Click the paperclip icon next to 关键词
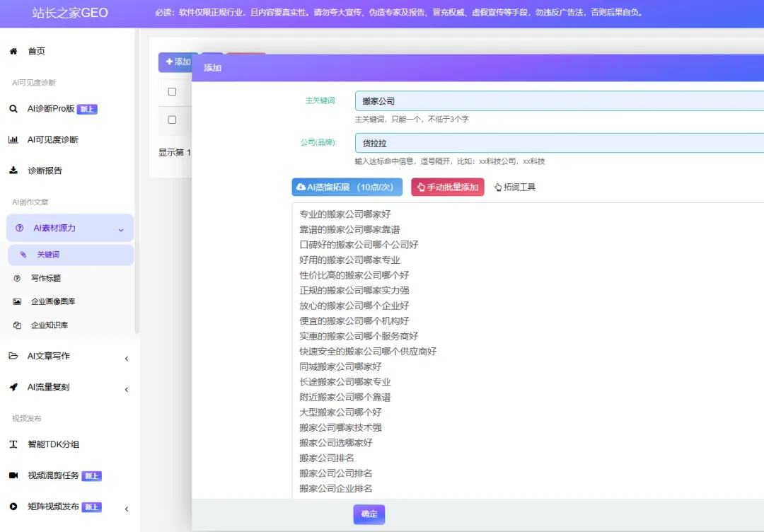Screen dimensions: 764x532 (x=23, y=255)
